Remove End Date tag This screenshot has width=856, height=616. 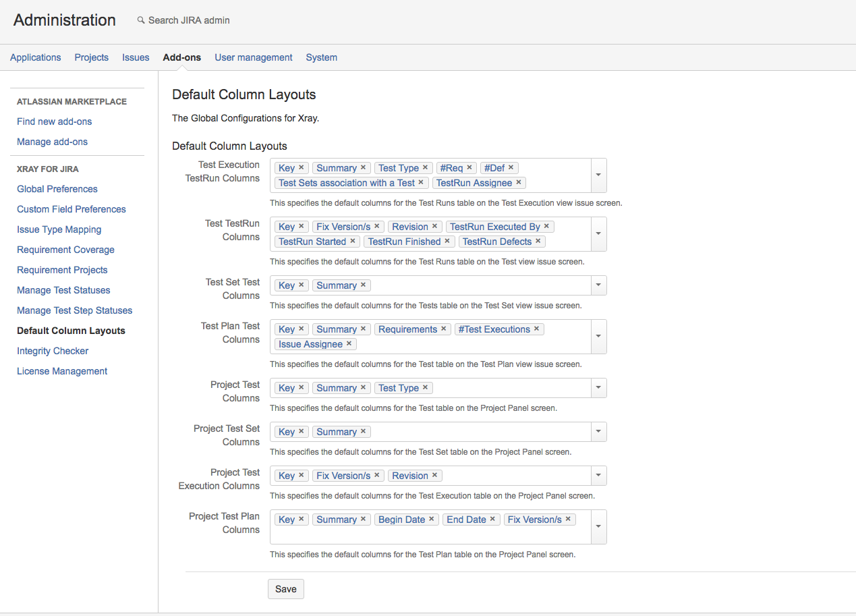click(x=493, y=519)
